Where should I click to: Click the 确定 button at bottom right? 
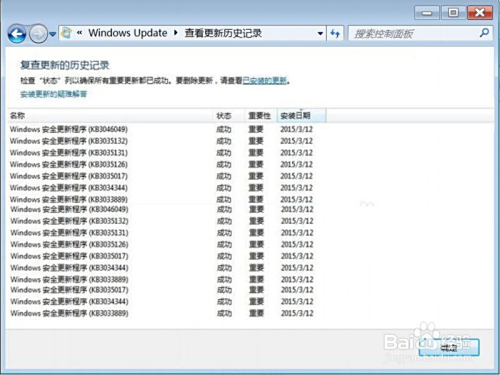pos(449,347)
